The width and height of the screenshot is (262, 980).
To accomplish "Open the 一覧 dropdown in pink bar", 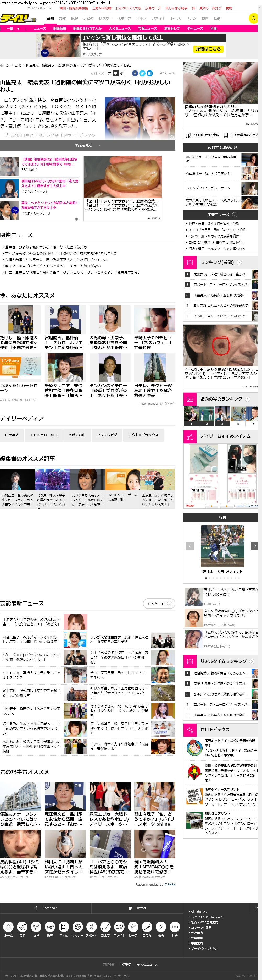I will (13, 29).
